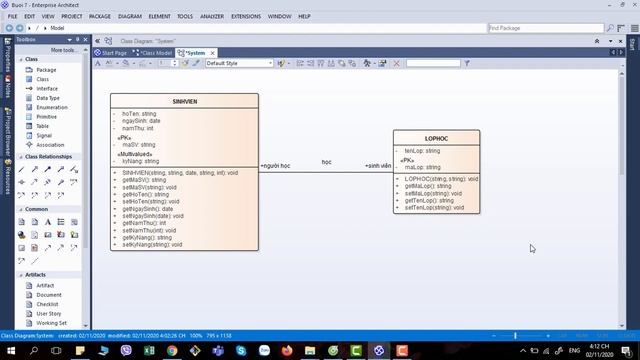The image size is (640, 360).
Task: Collapse the Class Relationships section
Action: tap(21, 157)
